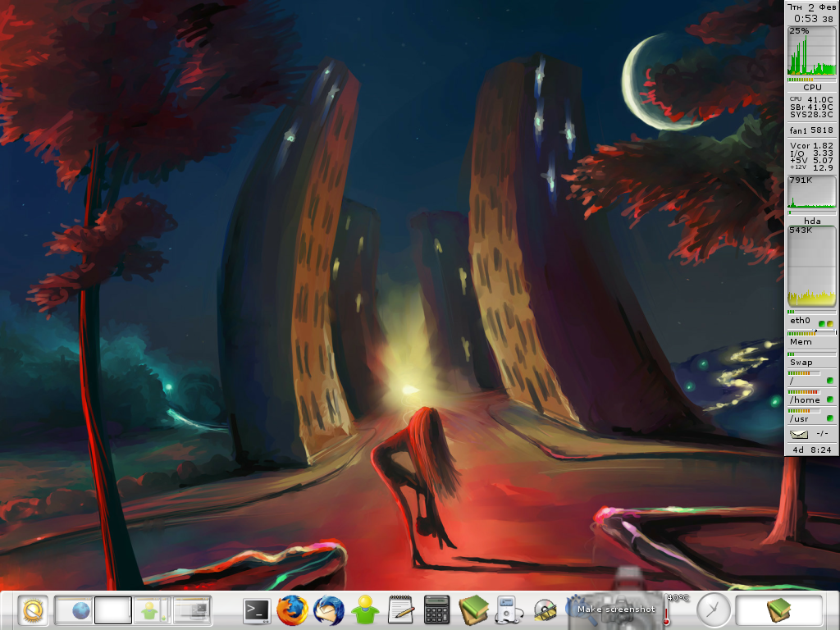The width and height of the screenshot is (840, 630).
Task: Open the analog clock applet
Action: tap(713, 609)
